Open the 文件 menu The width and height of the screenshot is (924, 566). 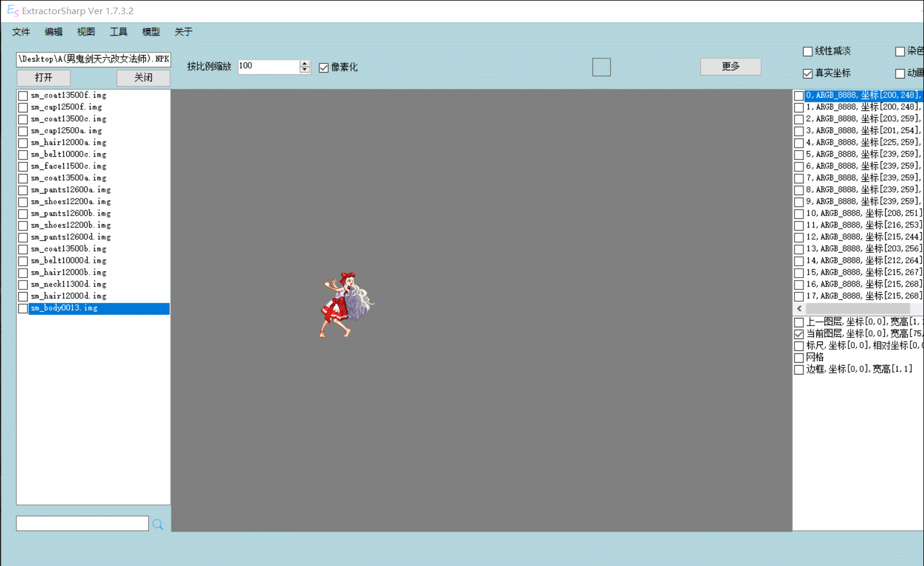[21, 32]
